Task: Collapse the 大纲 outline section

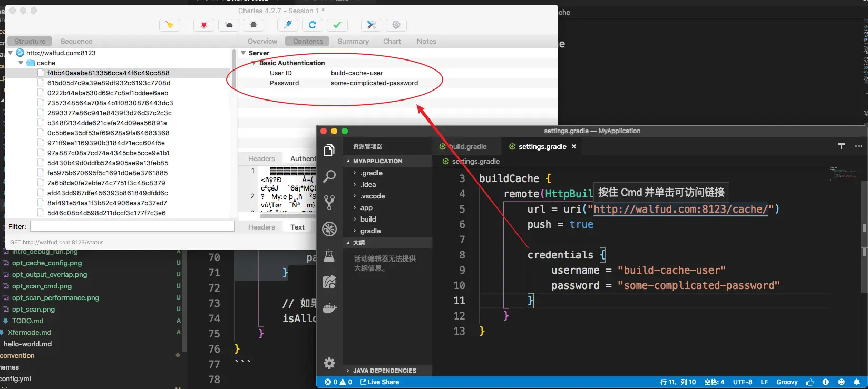Action: click(348, 243)
